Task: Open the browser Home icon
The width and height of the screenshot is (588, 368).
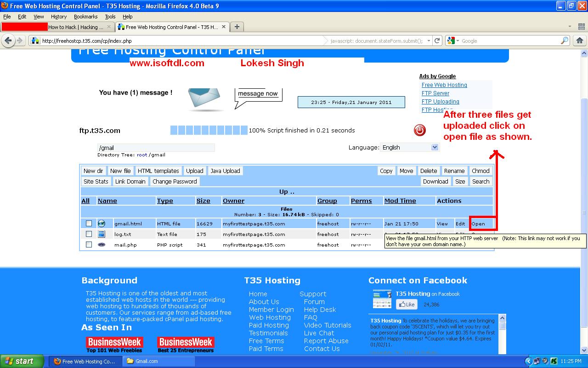Action: click(580, 40)
